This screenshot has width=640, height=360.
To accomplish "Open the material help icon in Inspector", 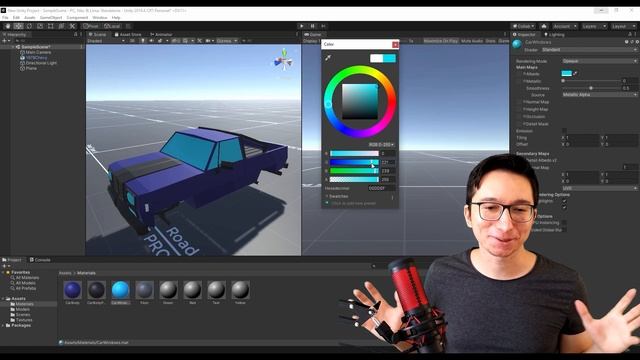I will tap(627, 42).
